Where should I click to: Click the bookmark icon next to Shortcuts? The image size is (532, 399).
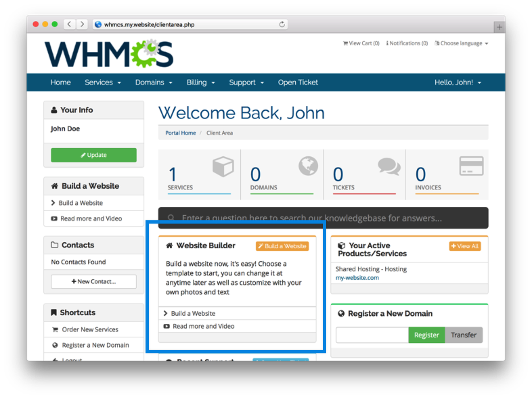pos(54,313)
